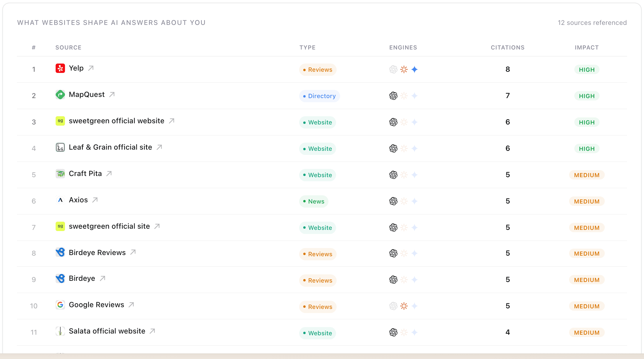Click ChatGPT engine icon in MapQuest row

point(393,96)
